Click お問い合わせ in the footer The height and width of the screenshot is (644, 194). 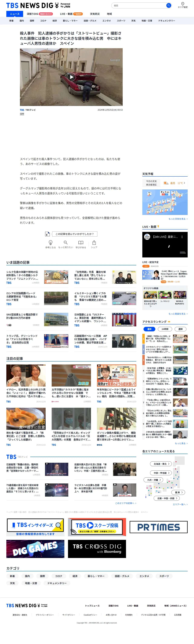tap(111, 615)
